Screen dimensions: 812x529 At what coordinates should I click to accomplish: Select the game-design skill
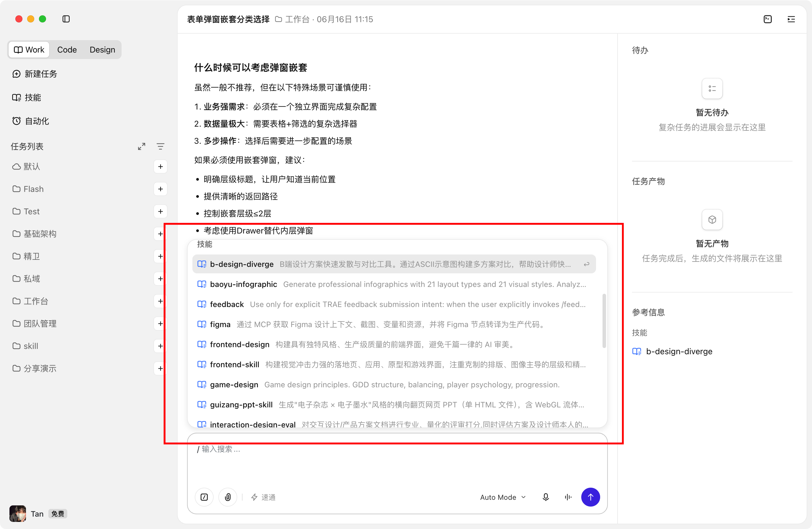[394, 385]
